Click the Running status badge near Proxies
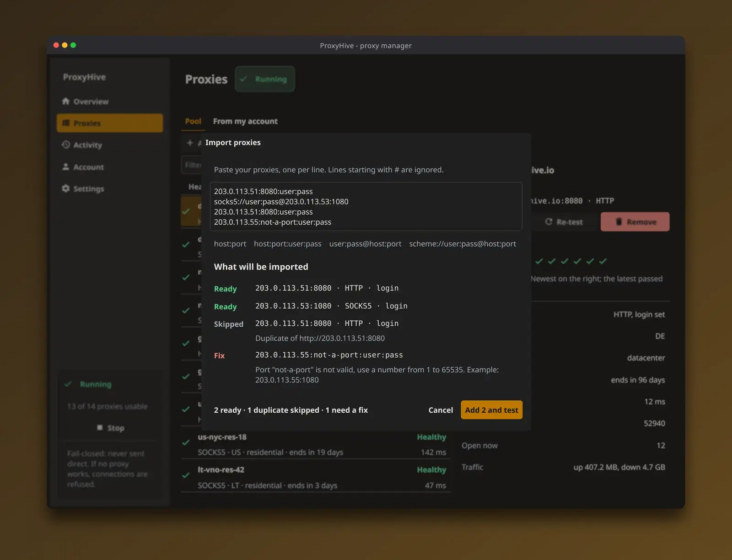 coord(265,79)
